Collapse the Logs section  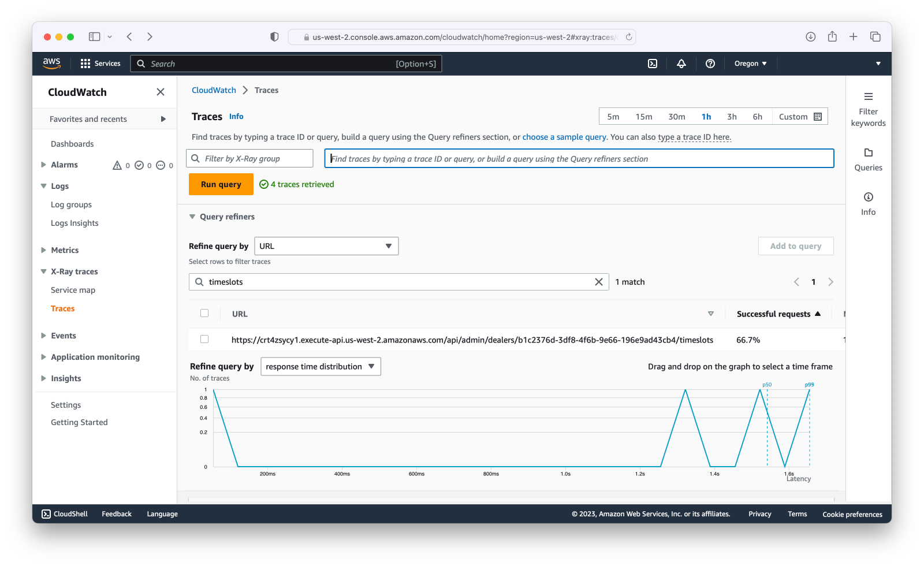43,186
